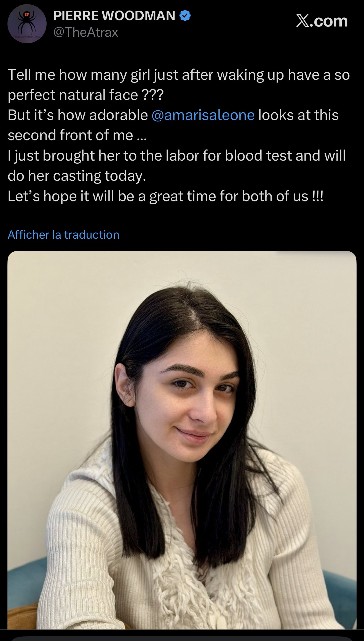
Task: Open the @amarisaleone mention
Action: click(203, 115)
